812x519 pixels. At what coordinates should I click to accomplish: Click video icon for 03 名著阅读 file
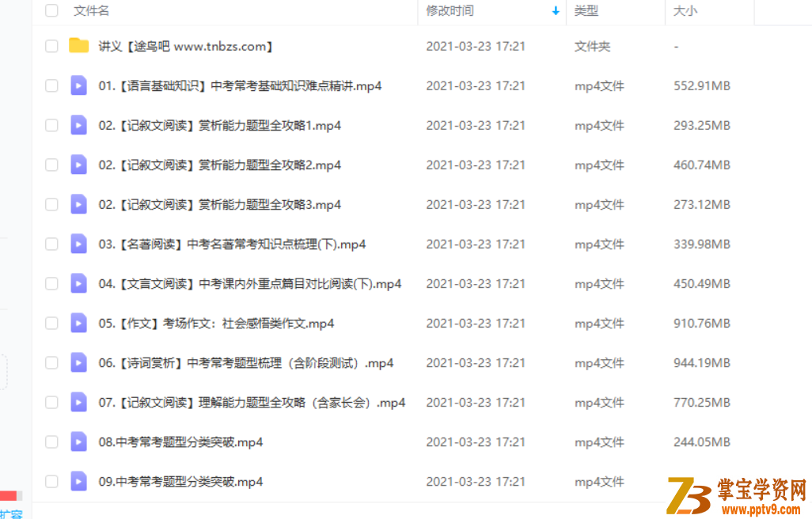tap(78, 244)
